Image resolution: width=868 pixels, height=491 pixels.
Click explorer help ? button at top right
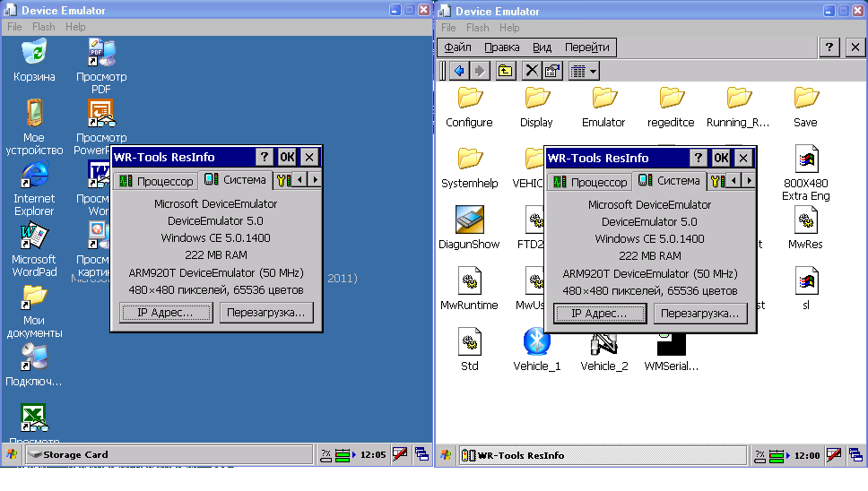pos(829,47)
